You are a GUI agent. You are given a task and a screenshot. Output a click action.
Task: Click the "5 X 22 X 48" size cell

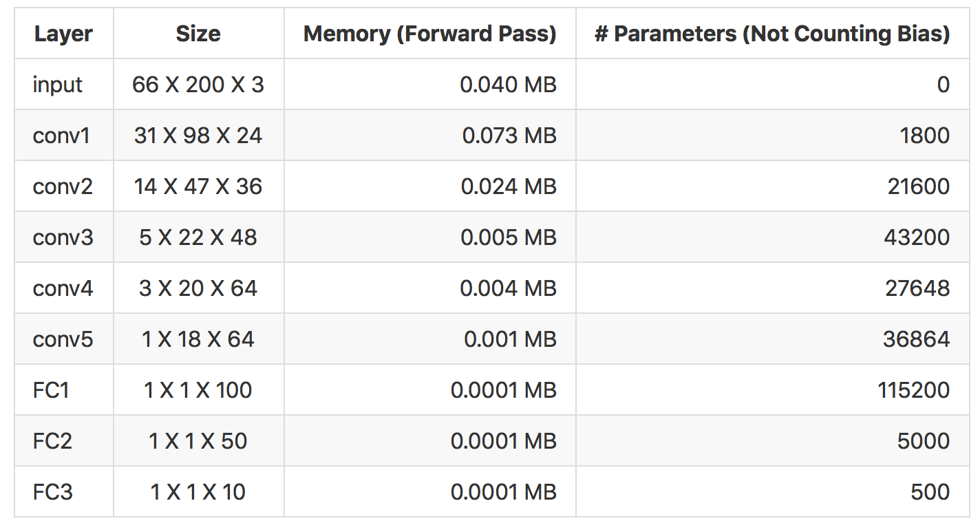pos(198,237)
